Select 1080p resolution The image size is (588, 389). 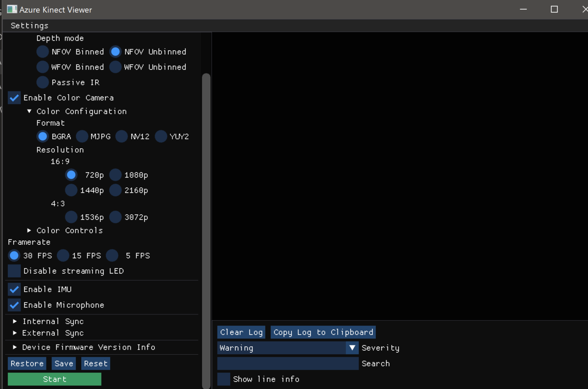115,175
